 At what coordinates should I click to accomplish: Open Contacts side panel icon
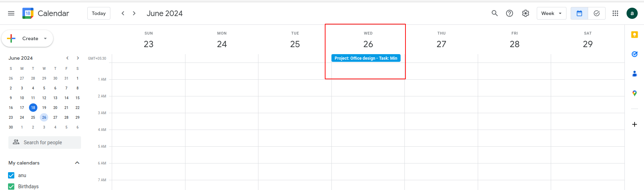pos(635,74)
